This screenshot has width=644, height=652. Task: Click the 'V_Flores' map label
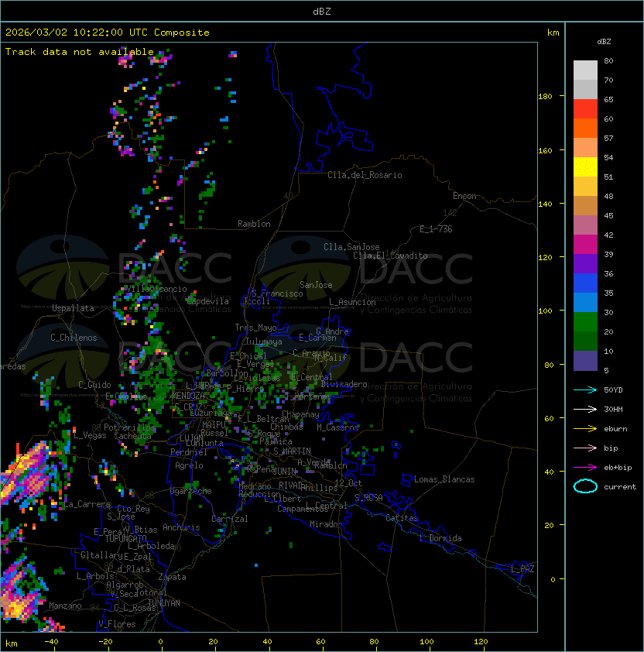[x=117, y=624]
